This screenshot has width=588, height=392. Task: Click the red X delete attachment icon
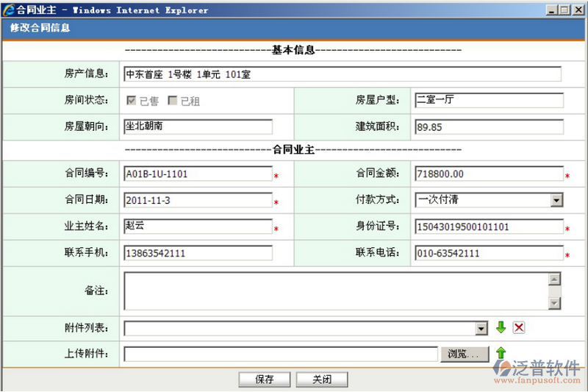[x=519, y=327]
